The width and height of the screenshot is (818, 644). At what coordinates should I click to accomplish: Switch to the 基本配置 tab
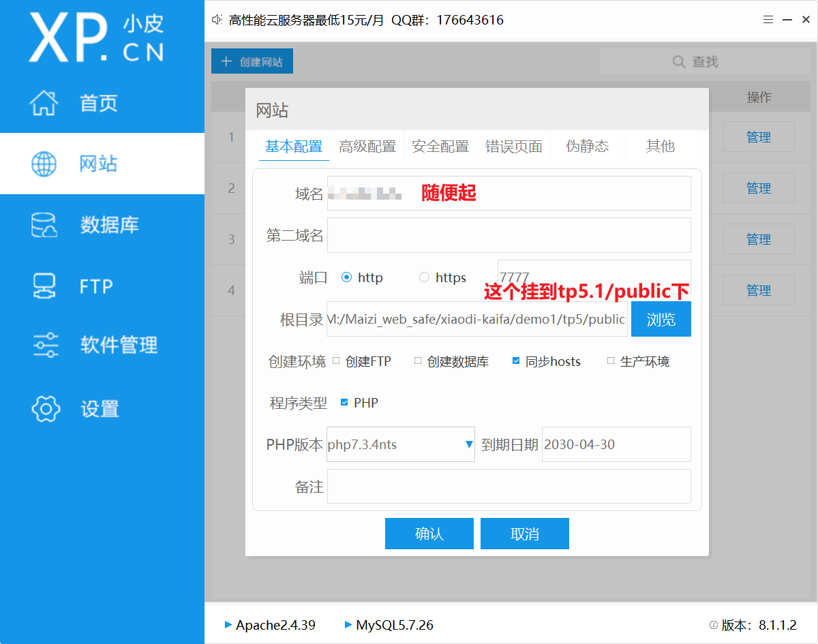pos(294,146)
